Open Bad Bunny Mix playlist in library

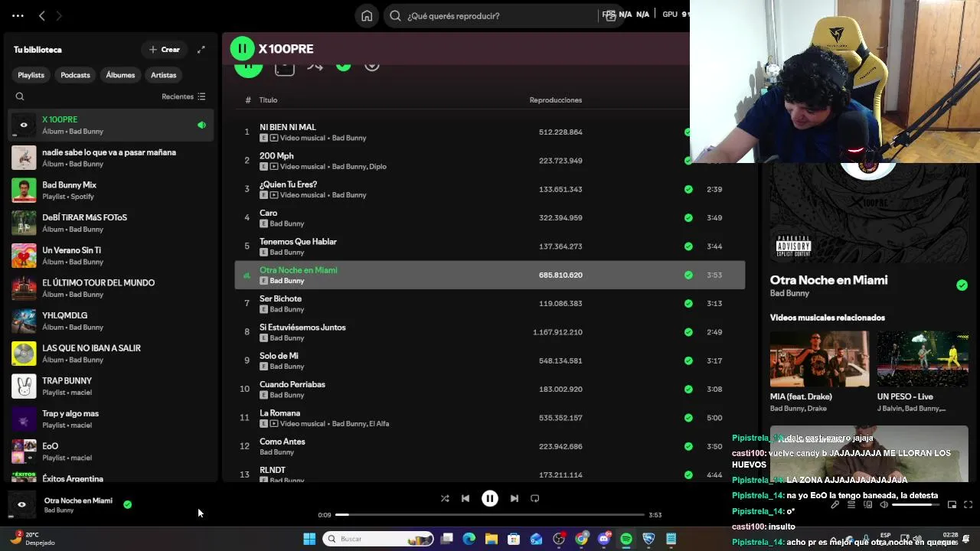click(111, 191)
